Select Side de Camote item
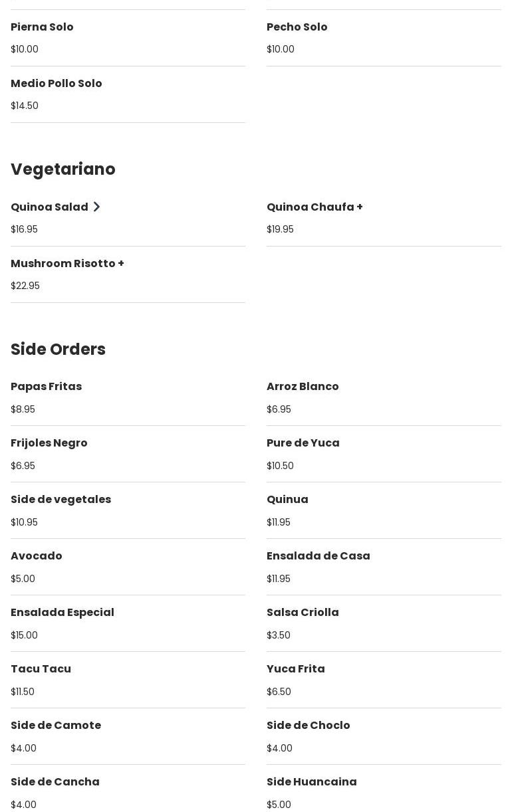Viewport: 512px width, 812px height. coord(56,726)
